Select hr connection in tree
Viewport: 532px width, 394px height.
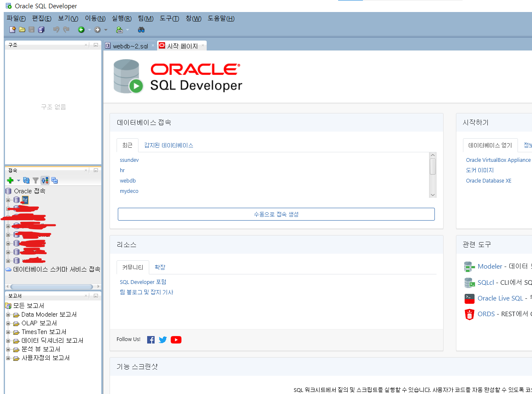coord(25,200)
